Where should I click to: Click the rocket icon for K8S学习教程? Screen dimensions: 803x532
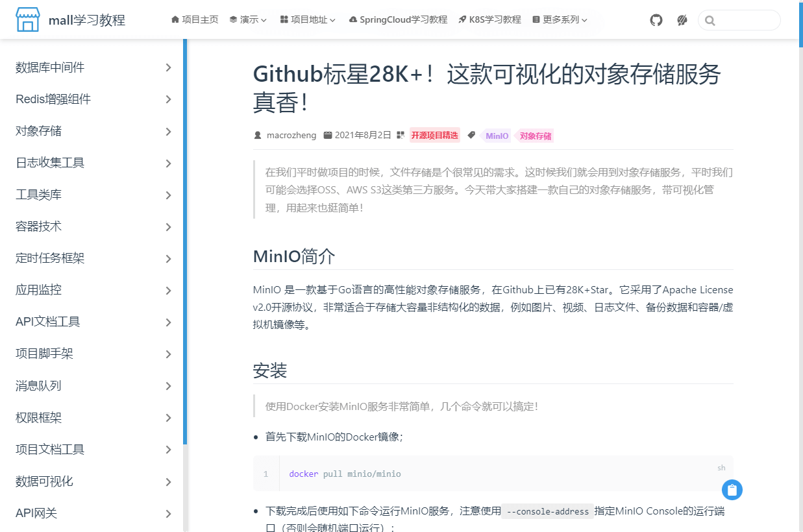pyautogui.click(x=462, y=19)
